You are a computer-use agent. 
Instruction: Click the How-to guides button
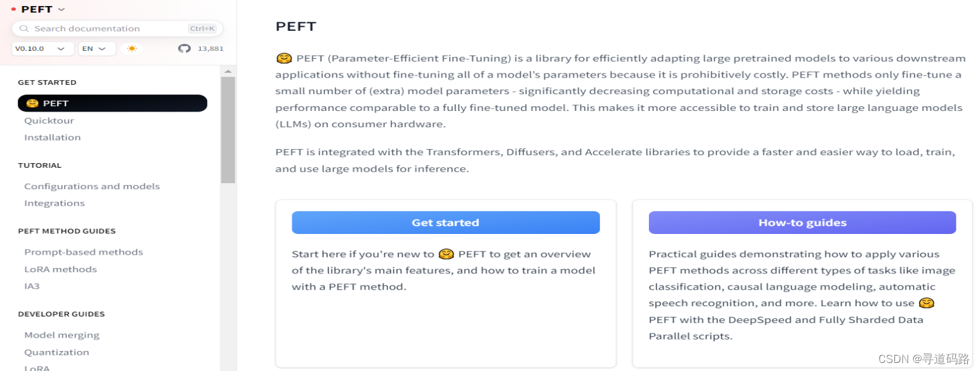tap(802, 223)
